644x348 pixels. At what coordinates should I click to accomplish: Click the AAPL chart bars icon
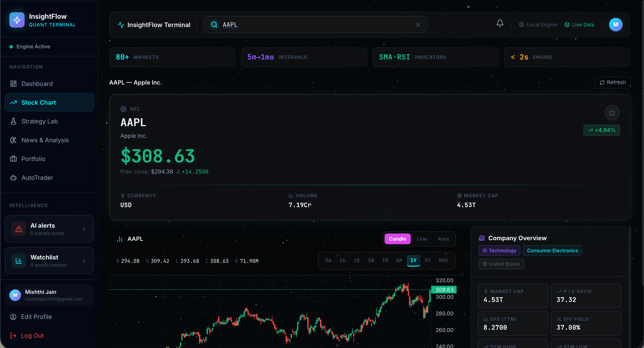tap(120, 239)
